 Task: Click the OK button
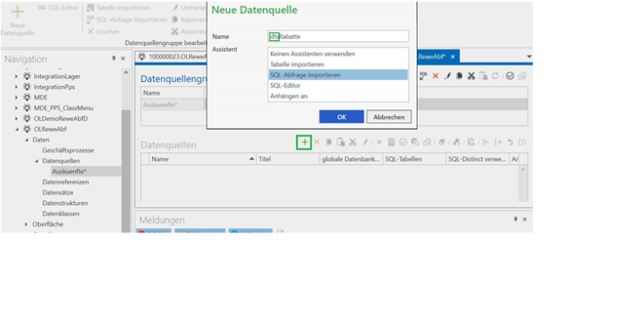tap(341, 117)
